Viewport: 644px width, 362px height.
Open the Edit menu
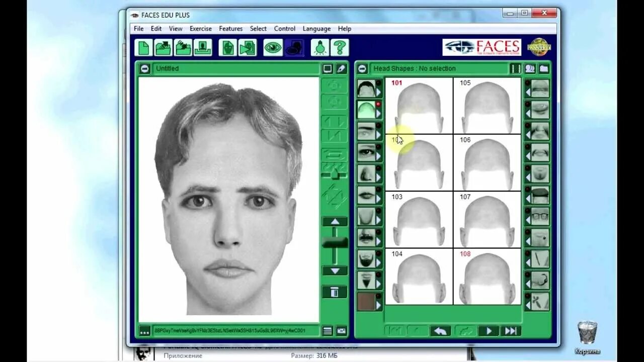coord(156,29)
